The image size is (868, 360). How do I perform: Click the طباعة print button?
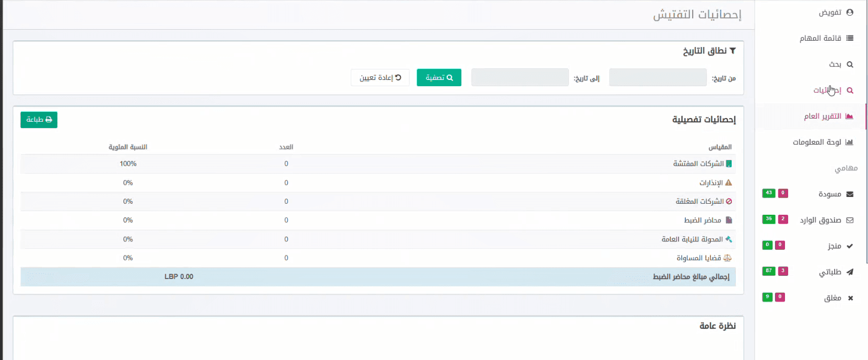[x=39, y=120]
